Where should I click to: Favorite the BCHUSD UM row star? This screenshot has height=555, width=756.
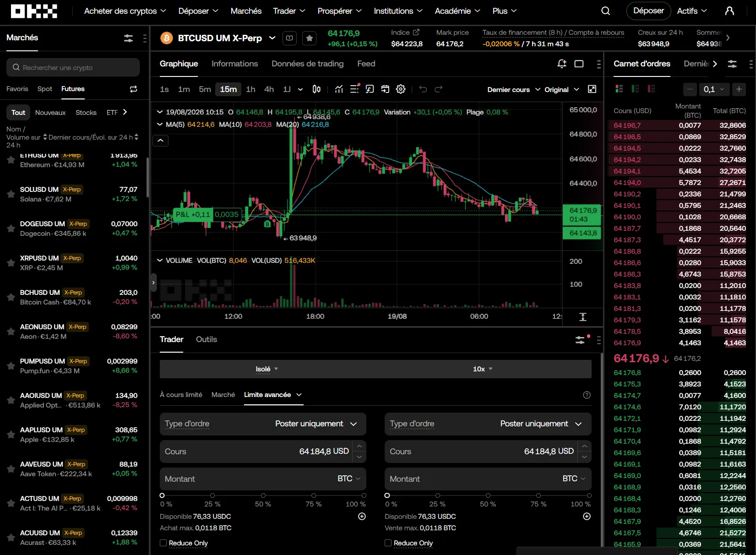coord(11,297)
